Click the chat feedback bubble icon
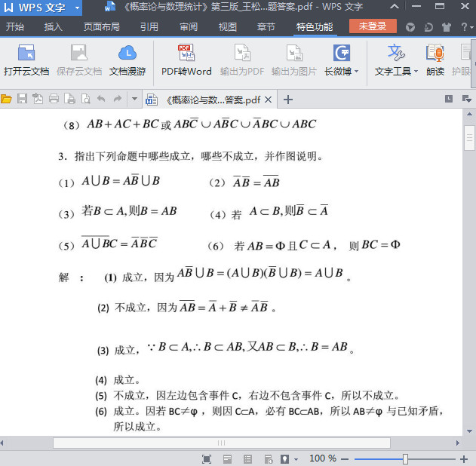Viewport: 476px width, 466px height. 428,27
